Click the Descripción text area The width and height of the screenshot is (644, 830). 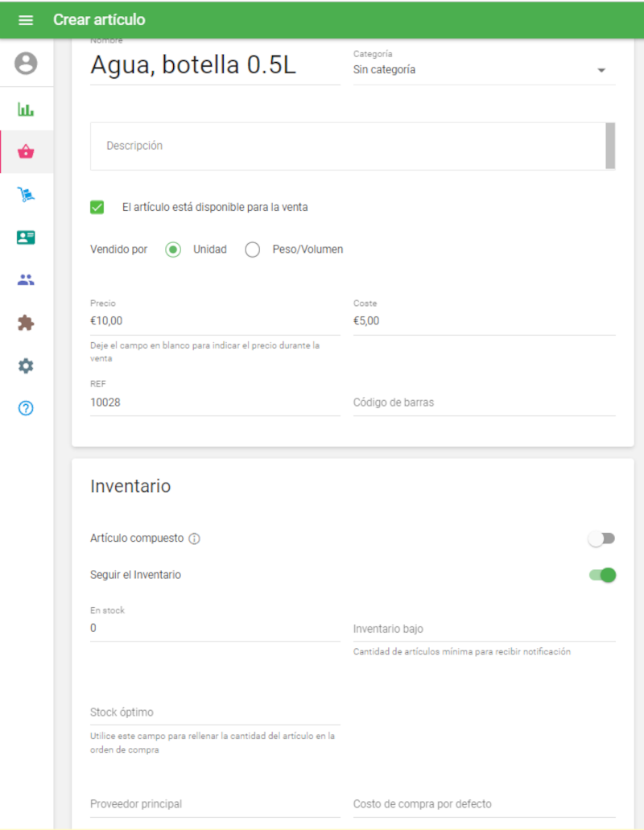click(x=347, y=146)
